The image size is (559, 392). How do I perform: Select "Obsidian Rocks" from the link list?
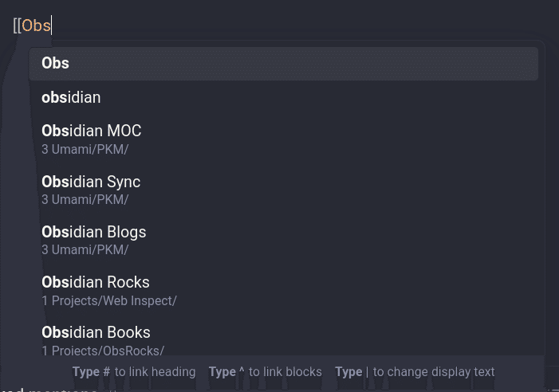pyautogui.click(x=283, y=291)
